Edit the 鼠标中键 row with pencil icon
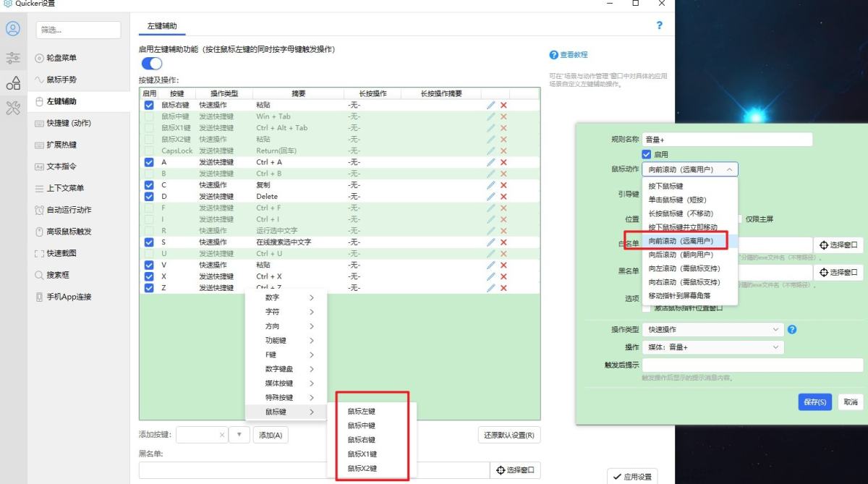Viewport: 868px width, 484px height. pos(491,116)
